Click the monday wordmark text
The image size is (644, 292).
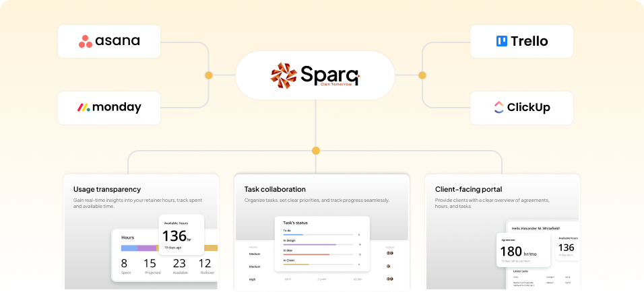[117, 108]
